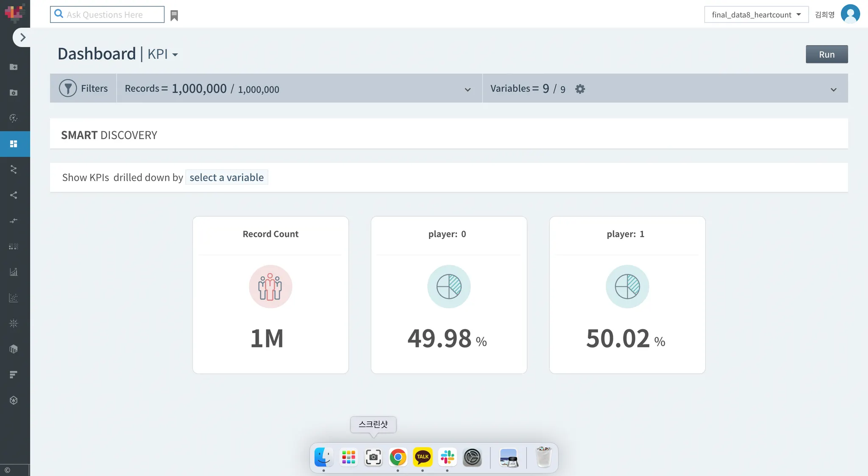Image resolution: width=868 pixels, height=476 pixels.
Task: Open Chrome from the dock
Action: tap(398, 457)
